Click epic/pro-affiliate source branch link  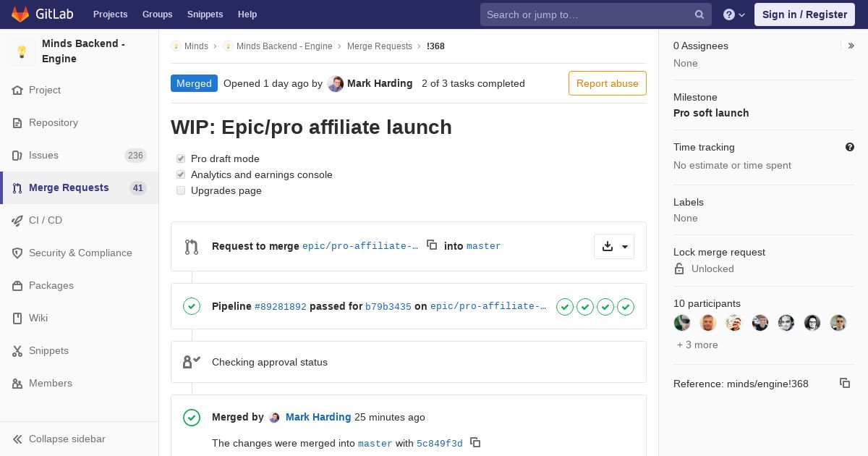click(360, 246)
